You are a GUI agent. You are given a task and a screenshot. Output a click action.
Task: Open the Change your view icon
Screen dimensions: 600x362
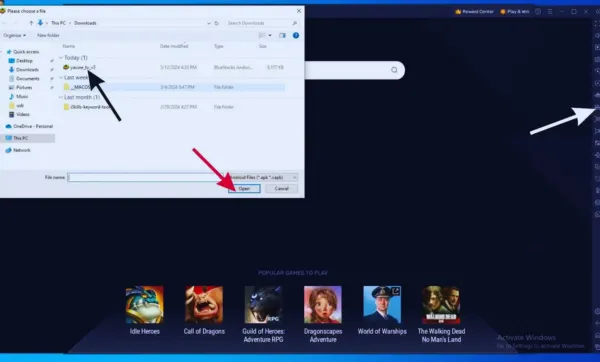point(262,35)
